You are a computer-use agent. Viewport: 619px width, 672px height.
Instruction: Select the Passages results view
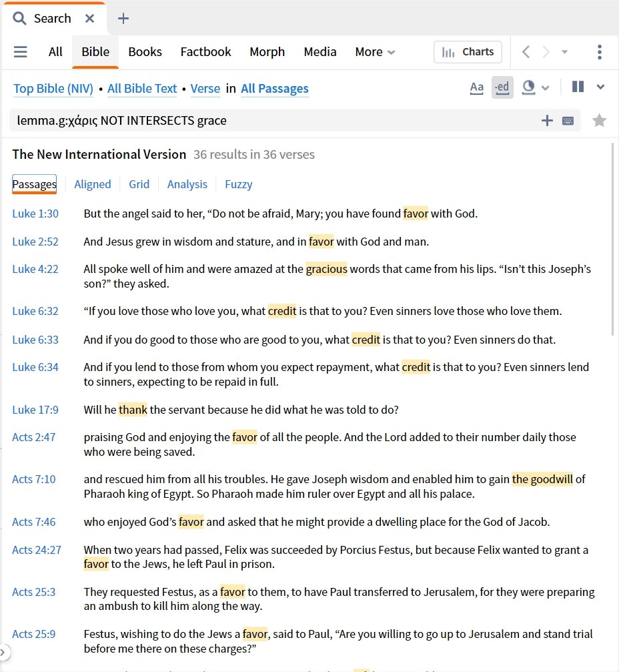(x=34, y=184)
